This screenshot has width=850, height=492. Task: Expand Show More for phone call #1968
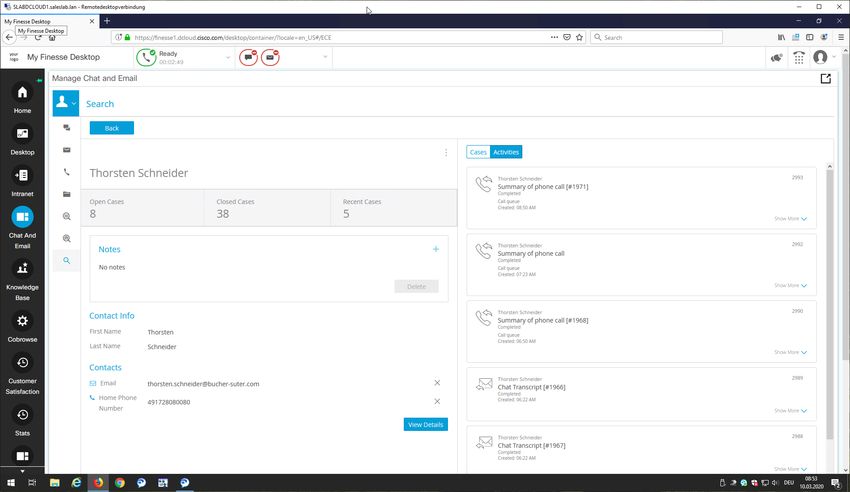(790, 352)
